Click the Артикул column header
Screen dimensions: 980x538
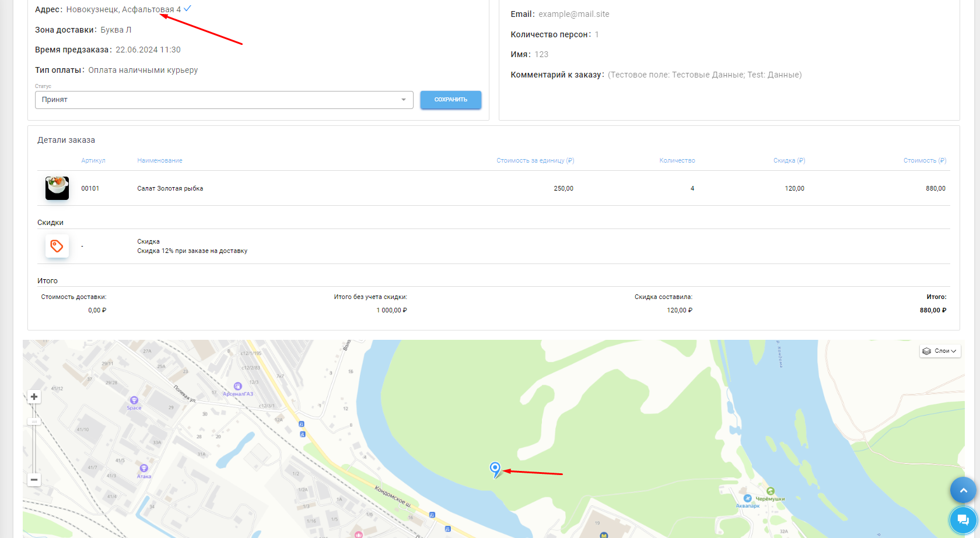[93, 160]
